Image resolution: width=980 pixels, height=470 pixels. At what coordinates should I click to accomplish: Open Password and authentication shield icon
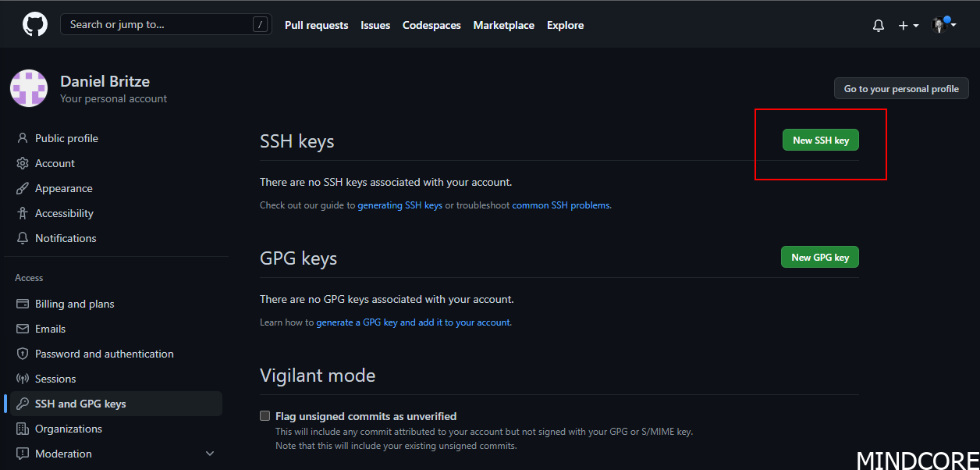point(22,353)
